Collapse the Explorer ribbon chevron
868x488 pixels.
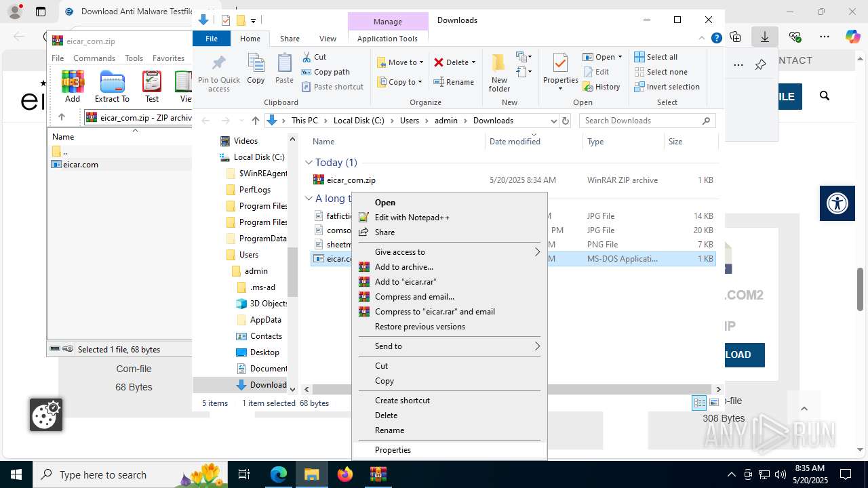point(702,39)
